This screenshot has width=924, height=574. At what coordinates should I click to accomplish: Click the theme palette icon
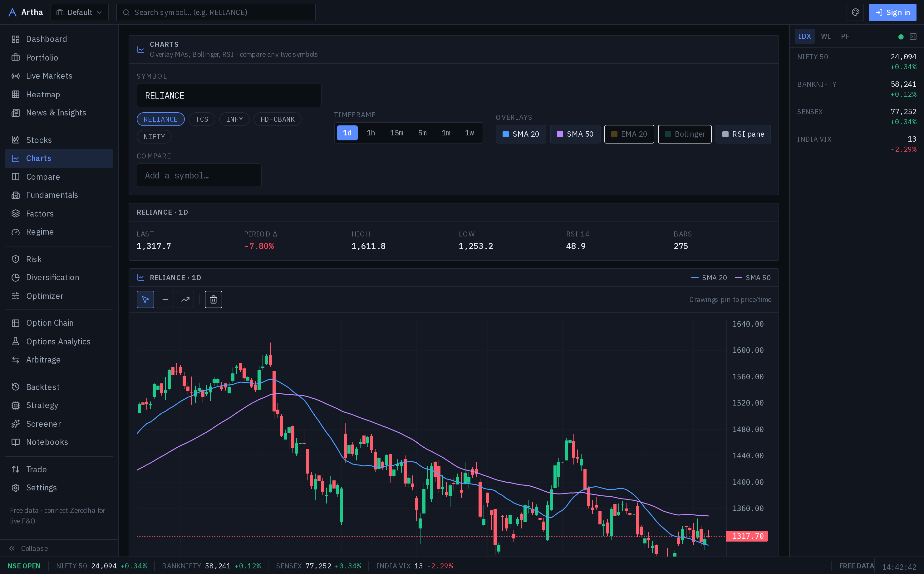855,12
